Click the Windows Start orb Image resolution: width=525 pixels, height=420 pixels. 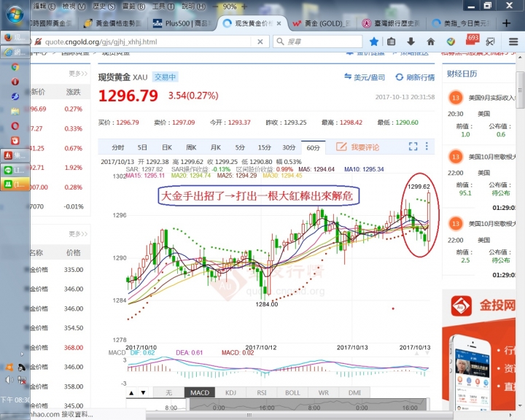click(x=15, y=15)
